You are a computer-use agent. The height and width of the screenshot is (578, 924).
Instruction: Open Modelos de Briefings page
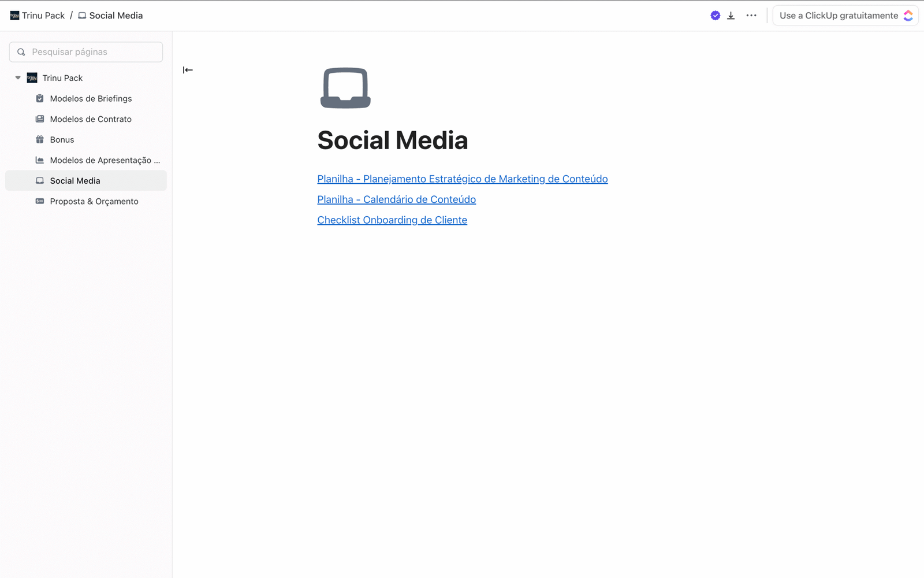pos(91,98)
